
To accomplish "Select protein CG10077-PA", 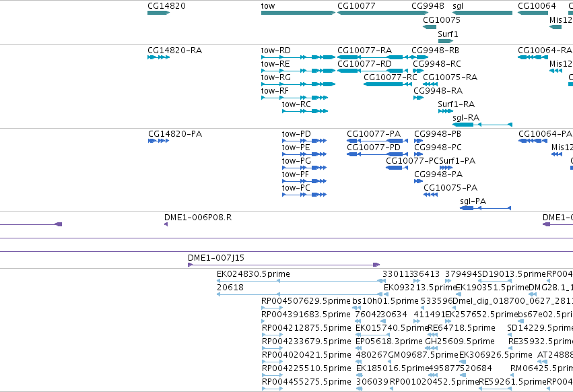I will [x=377, y=141].
